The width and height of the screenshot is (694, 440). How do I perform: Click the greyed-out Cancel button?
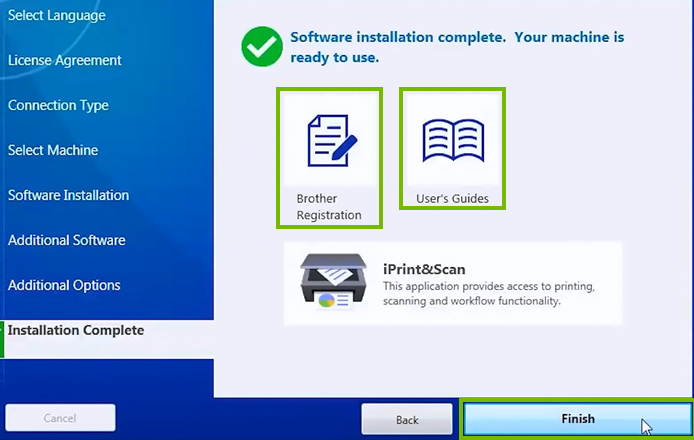tap(60, 418)
